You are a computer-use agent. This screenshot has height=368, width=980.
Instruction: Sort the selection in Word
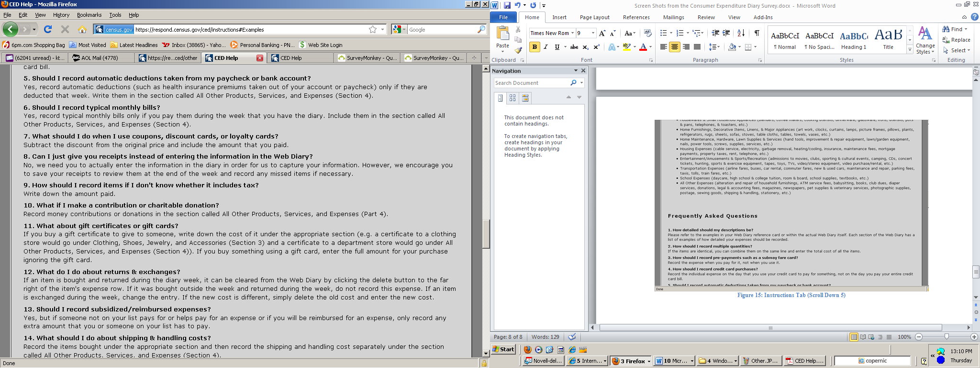741,33
